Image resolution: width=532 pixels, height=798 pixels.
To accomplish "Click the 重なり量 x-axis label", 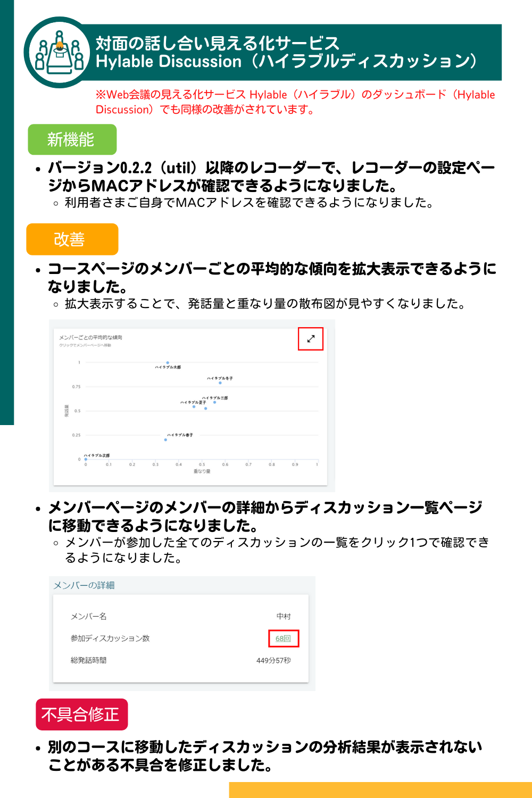I will point(202,471).
